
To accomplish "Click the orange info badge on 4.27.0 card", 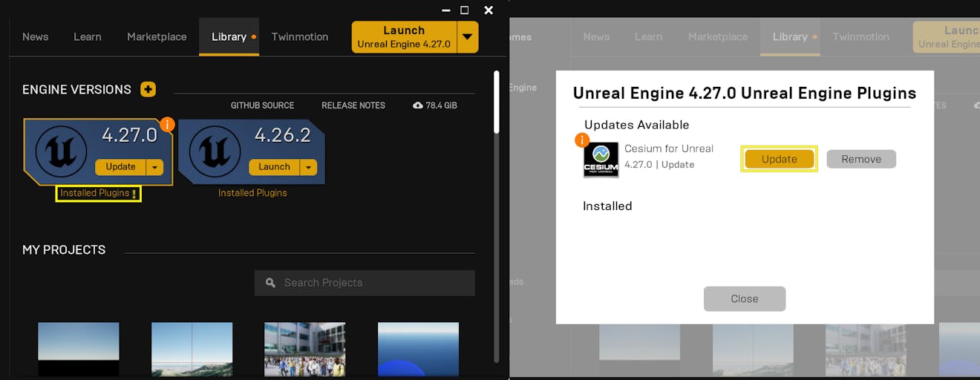I will click(x=167, y=125).
